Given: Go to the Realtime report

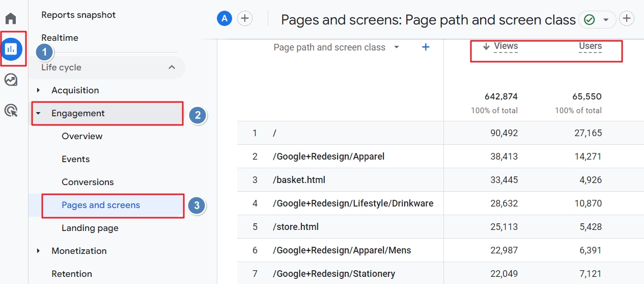Looking at the screenshot, I should pos(60,38).
